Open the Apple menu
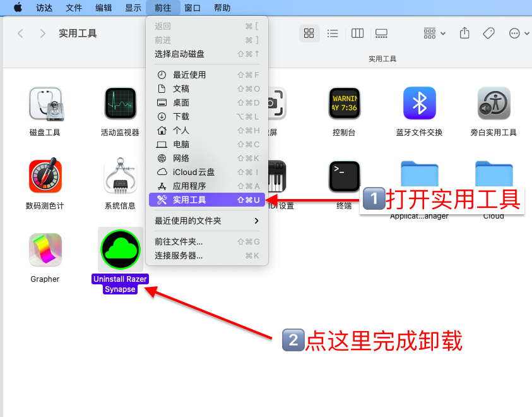The width and height of the screenshot is (532, 417). (18, 8)
